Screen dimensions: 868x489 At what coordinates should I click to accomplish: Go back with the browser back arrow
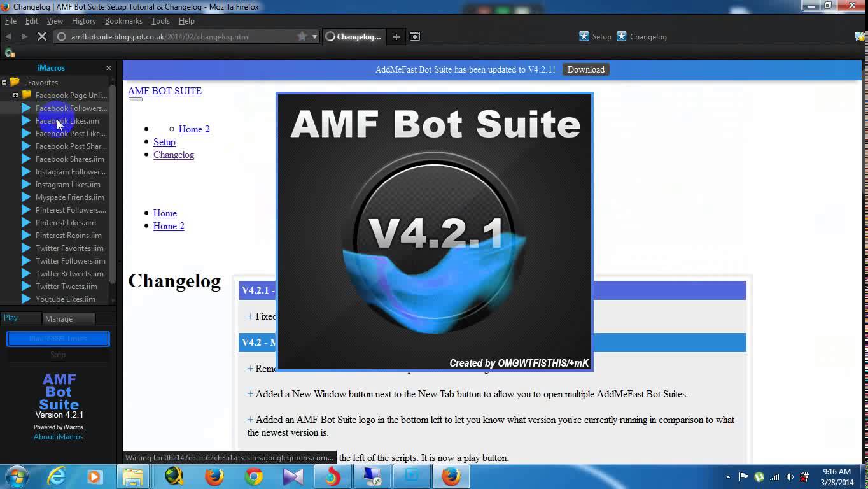click(8, 37)
